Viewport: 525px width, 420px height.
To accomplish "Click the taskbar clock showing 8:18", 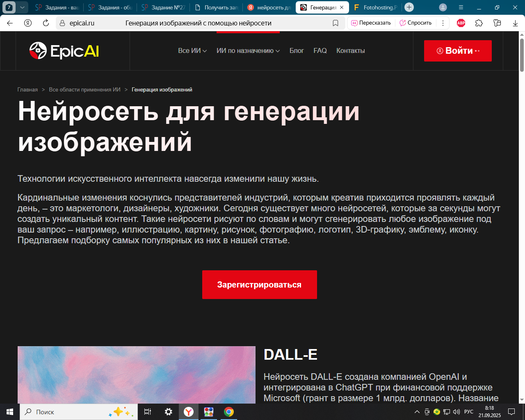I will tap(490, 412).
